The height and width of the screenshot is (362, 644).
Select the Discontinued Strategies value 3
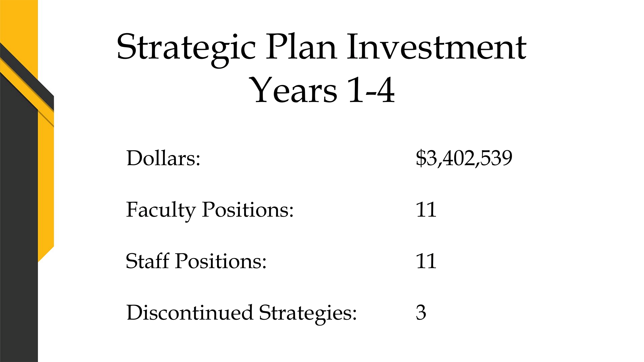[x=421, y=312]
